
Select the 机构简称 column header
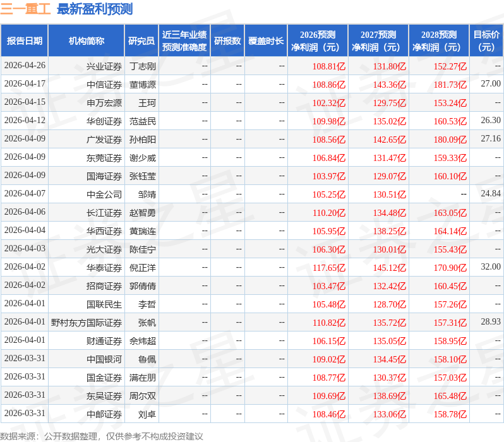coord(86,41)
